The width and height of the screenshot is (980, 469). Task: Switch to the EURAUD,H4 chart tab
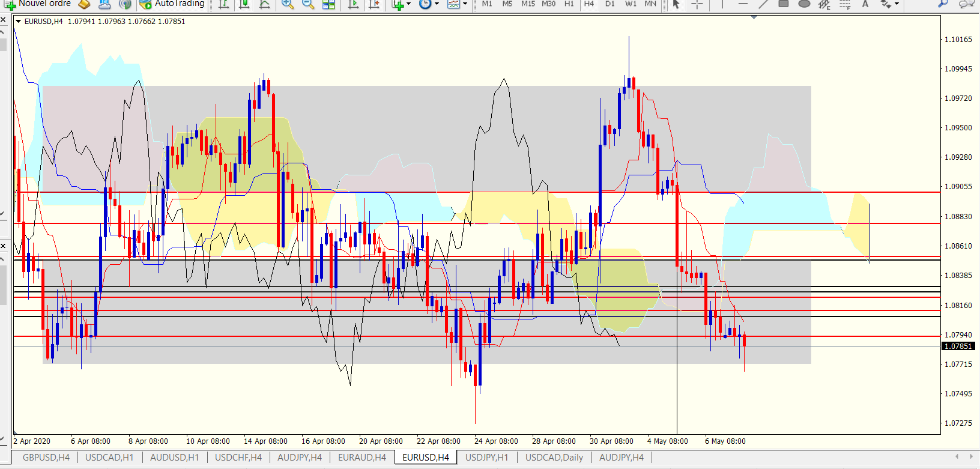tap(362, 458)
